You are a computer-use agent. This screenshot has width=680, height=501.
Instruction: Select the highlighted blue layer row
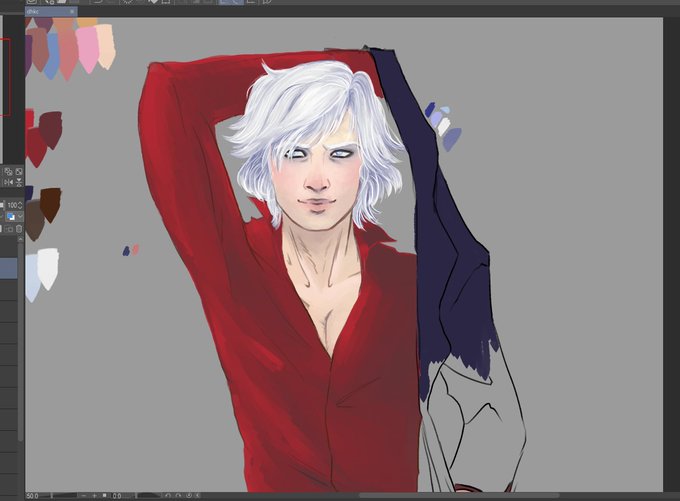tap(9, 268)
